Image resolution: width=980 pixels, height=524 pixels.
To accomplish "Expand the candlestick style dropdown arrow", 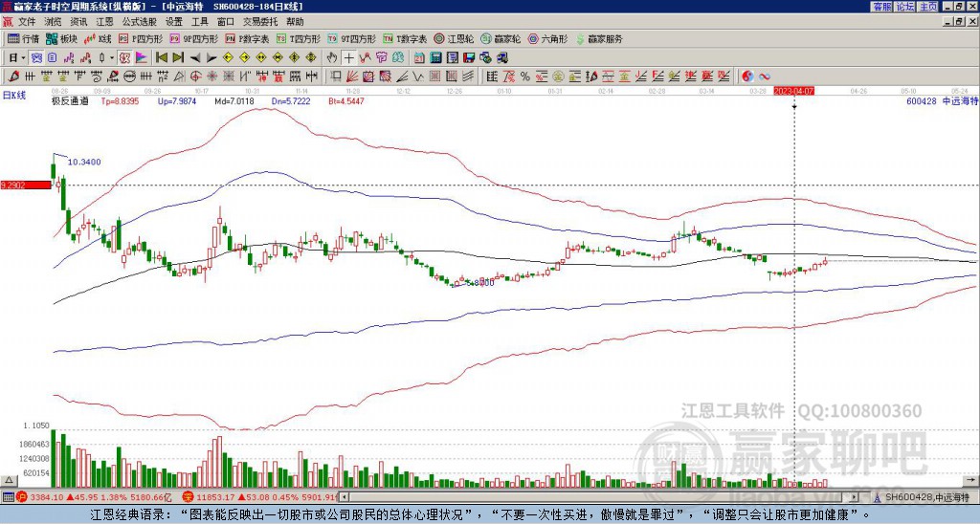I will pos(112,58).
